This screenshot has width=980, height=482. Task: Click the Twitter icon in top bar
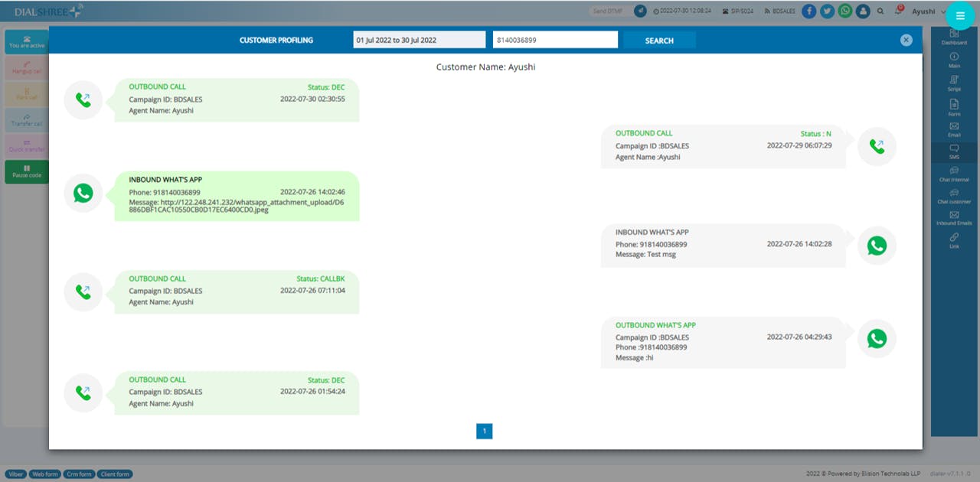pyautogui.click(x=827, y=11)
